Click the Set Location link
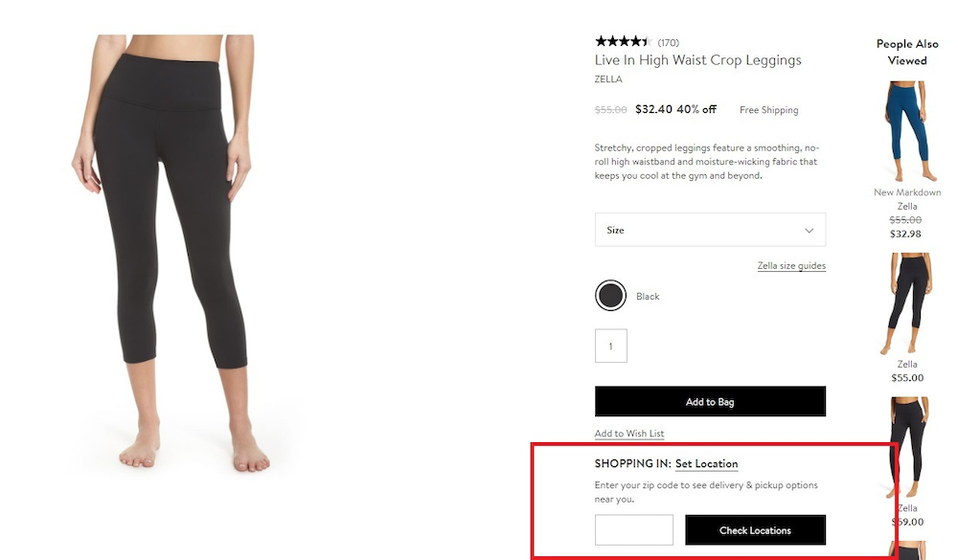 tap(707, 463)
